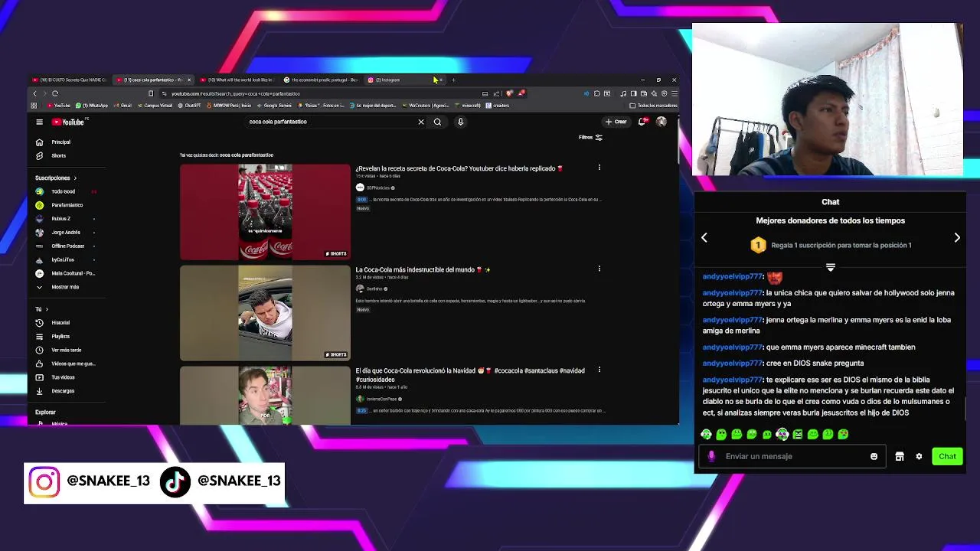980x551 pixels.
Task: Open the YouTube notifications bell
Action: [642, 122]
